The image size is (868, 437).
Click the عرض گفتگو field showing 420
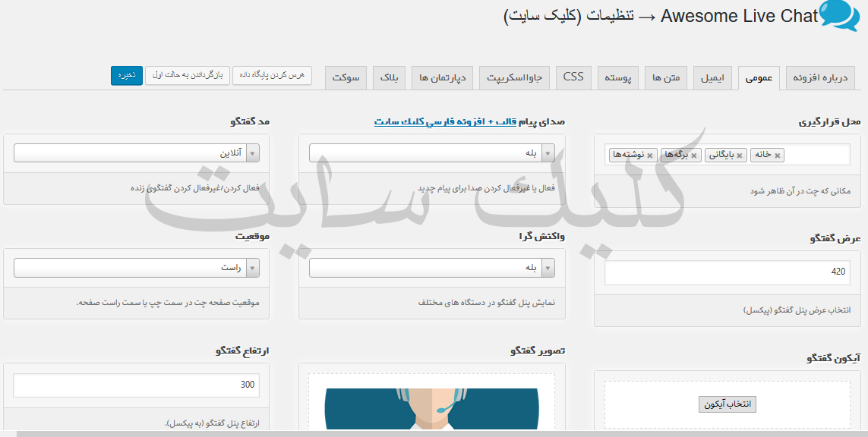coord(727,273)
